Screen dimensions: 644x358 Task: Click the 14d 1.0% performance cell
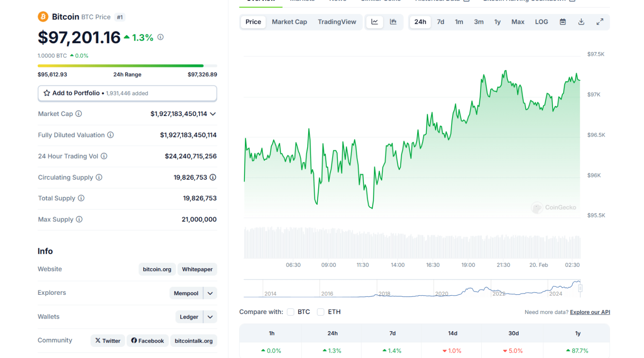point(452,350)
